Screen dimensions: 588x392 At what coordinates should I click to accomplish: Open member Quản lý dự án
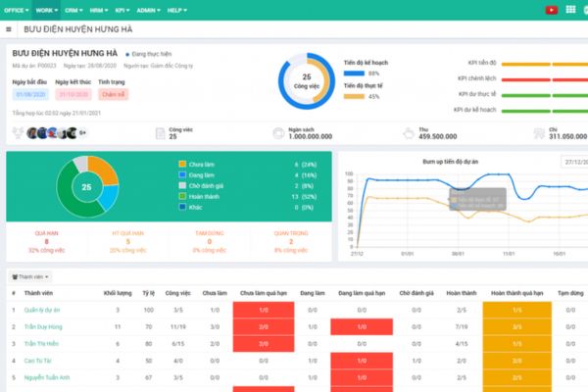pyautogui.click(x=42, y=310)
